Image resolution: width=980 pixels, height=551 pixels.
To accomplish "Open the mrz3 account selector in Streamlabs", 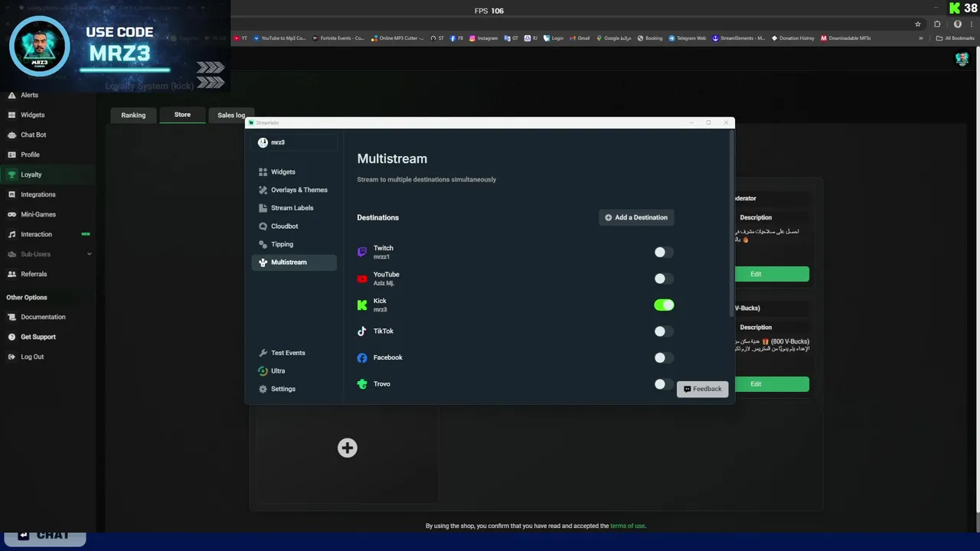I will point(294,142).
